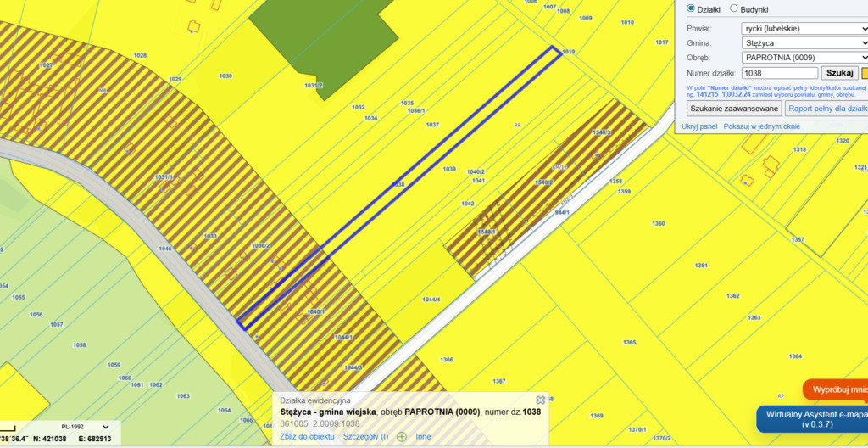This screenshot has height=448, width=868.
Task: Click the Ukryj panel link
Action: [699, 126]
